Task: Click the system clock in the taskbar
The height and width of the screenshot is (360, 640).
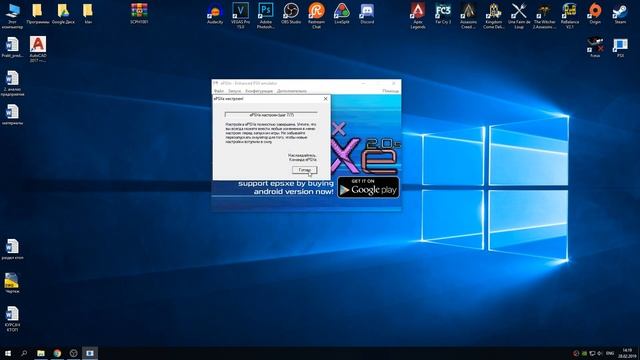Action: click(x=627, y=353)
